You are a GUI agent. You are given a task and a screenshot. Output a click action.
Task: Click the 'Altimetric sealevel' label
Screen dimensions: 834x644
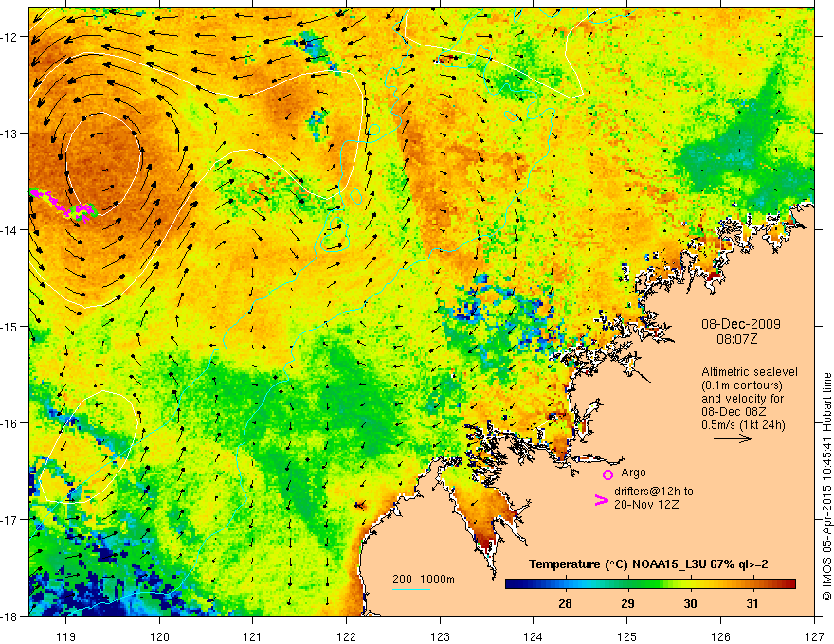pyautogui.click(x=750, y=372)
